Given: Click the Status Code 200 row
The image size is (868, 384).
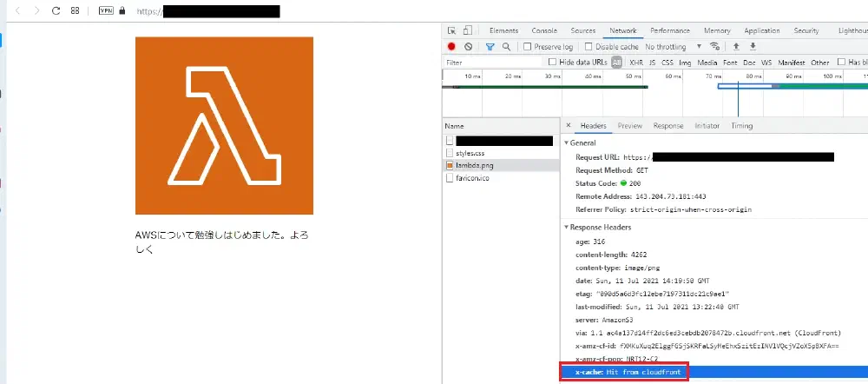Looking at the screenshot, I should [x=608, y=183].
